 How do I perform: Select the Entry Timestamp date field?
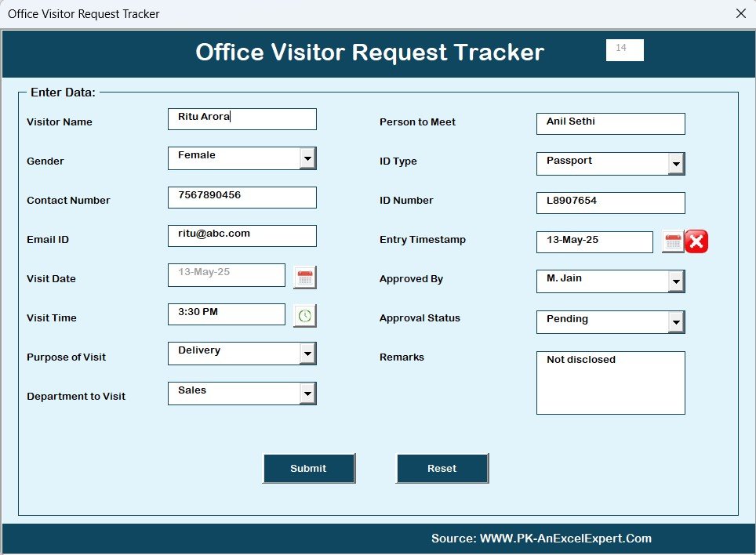[x=594, y=242]
